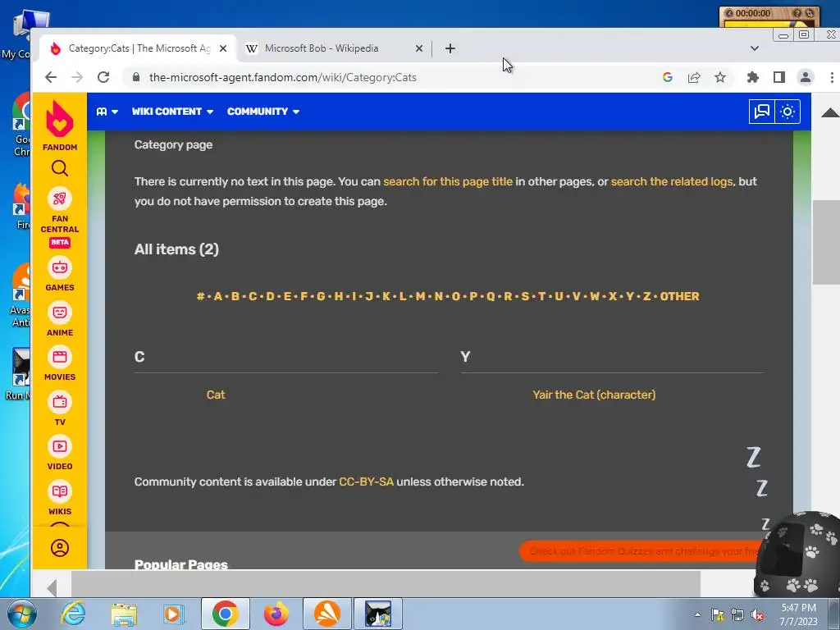840x630 pixels.
Task: Bookmark this page with the star icon
Action: [x=720, y=77]
